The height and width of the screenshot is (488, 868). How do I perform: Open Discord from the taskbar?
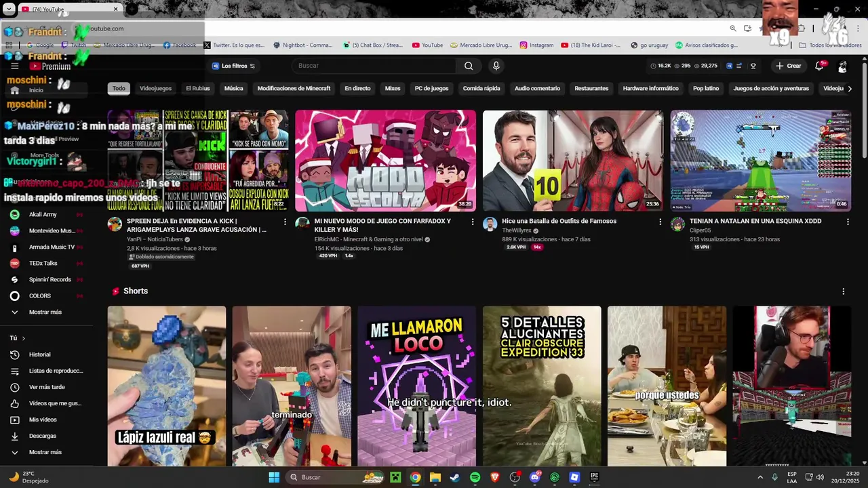click(534, 477)
